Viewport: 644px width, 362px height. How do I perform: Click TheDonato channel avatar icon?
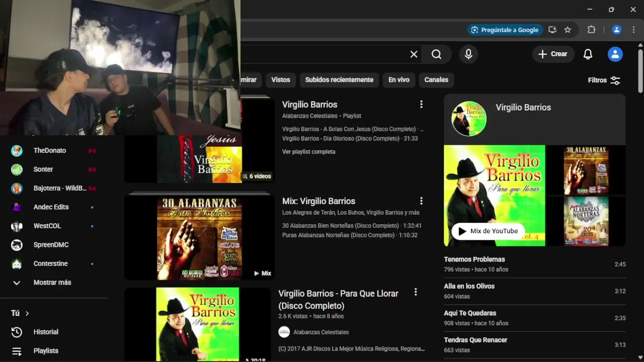point(17,150)
